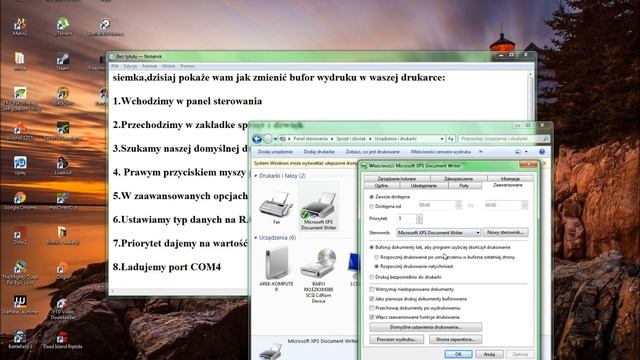Click the end time spinner arrows
Image resolution: width=640 pixels, height=360 pixels.
coord(524,205)
